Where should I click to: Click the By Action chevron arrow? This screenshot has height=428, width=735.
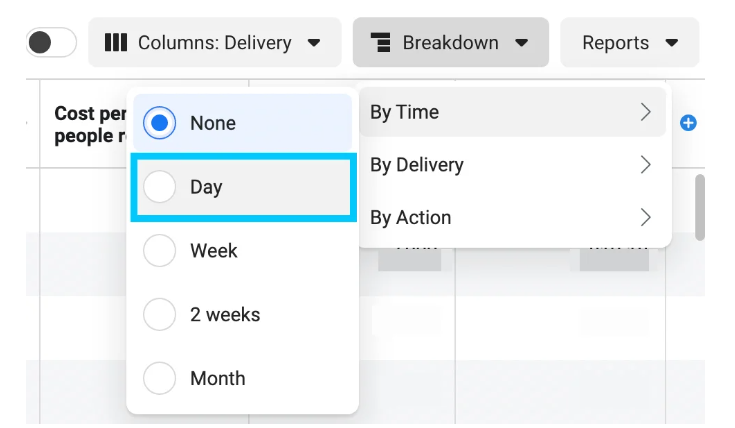point(646,217)
